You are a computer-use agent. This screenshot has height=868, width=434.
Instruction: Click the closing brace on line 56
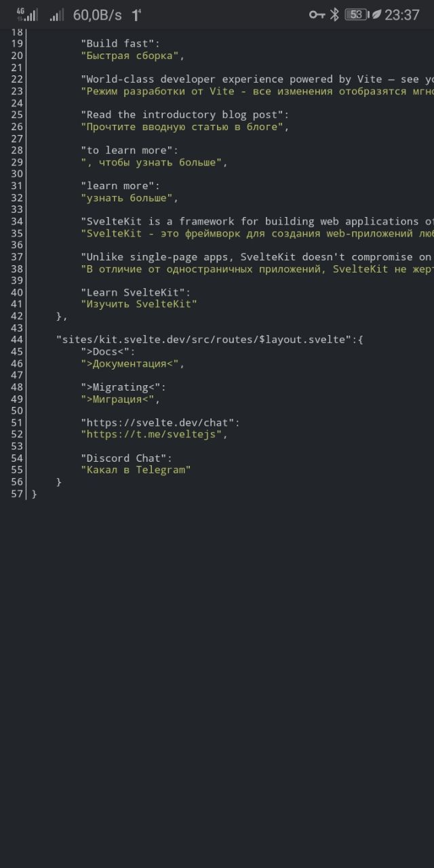click(x=59, y=482)
